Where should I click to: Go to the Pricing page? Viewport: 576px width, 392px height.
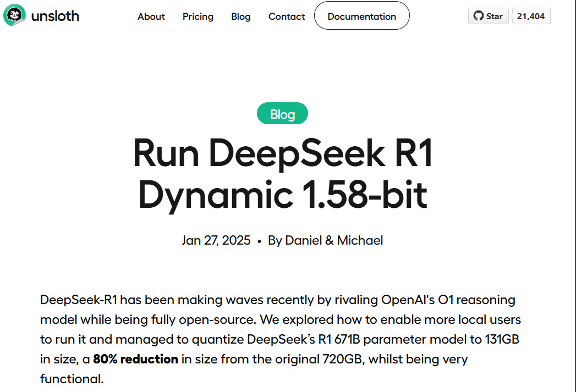(x=198, y=16)
